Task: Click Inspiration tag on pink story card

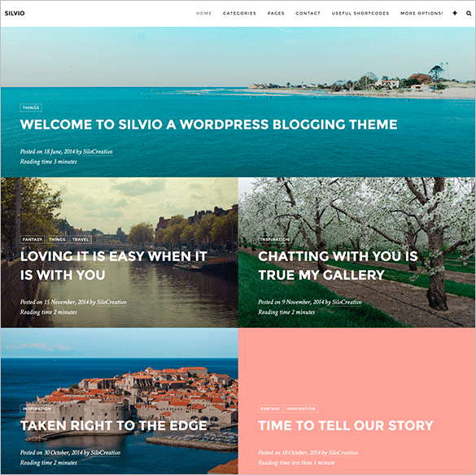Action: pyautogui.click(x=301, y=409)
